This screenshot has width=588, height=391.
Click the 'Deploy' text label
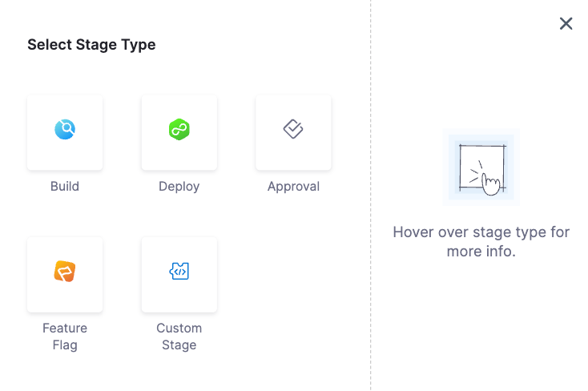pyautogui.click(x=179, y=187)
